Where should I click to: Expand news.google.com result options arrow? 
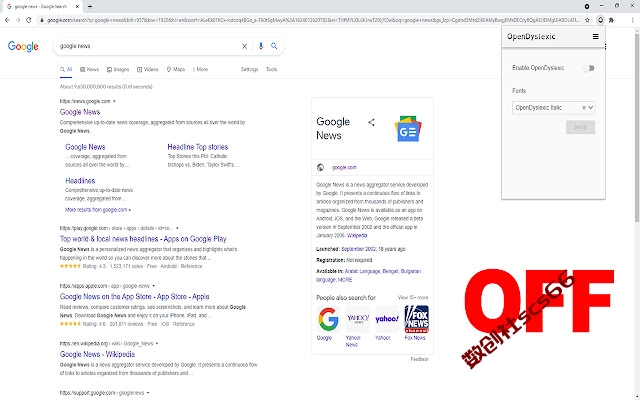pos(114,101)
